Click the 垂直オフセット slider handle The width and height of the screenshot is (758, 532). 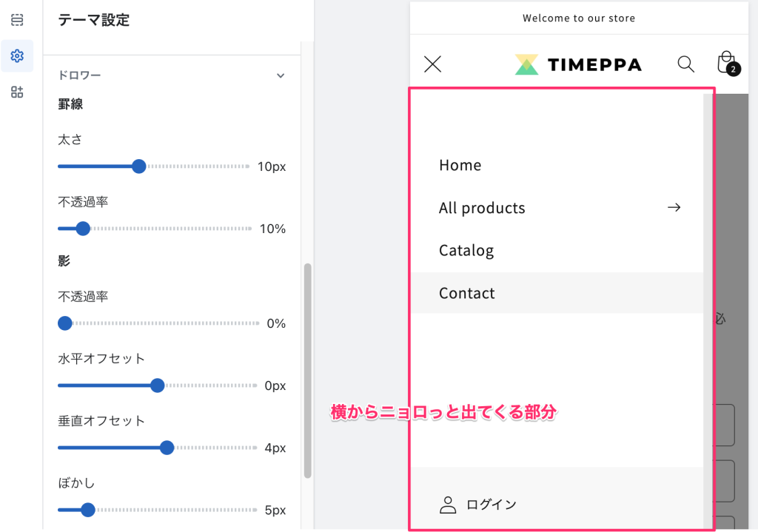pyautogui.click(x=167, y=448)
